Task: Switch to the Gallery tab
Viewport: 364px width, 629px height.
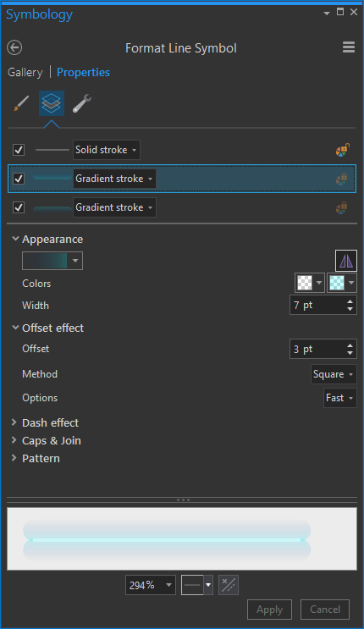Action: pyautogui.click(x=25, y=72)
